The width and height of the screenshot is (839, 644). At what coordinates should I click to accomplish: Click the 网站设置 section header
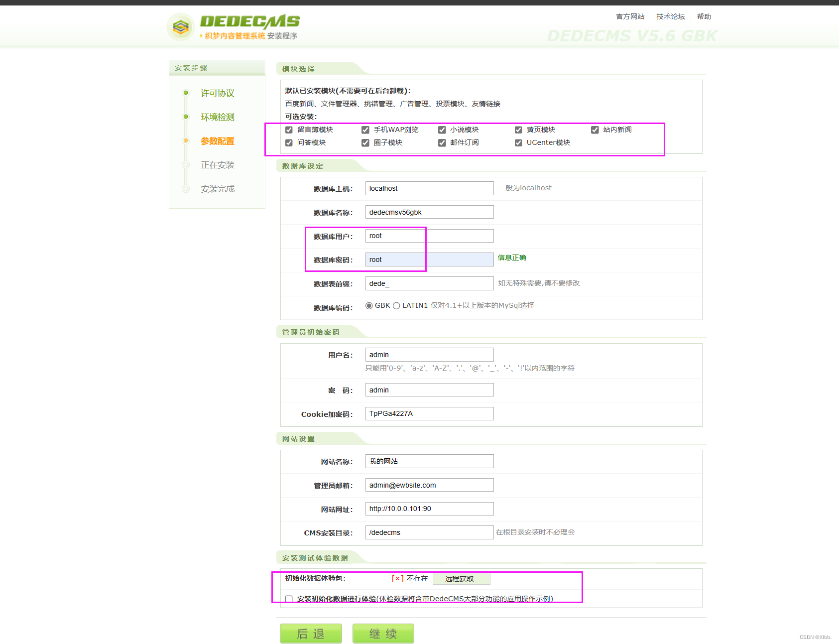coord(298,439)
